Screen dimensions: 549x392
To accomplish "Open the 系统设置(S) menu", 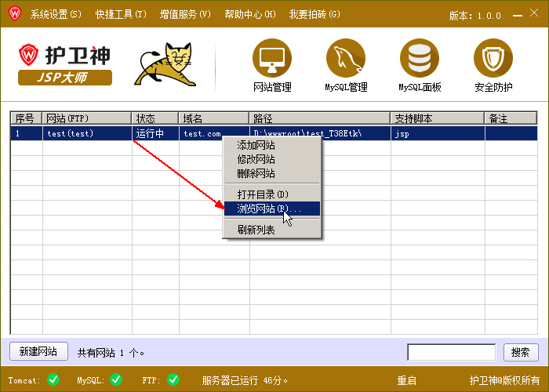I will (x=56, y=14).
